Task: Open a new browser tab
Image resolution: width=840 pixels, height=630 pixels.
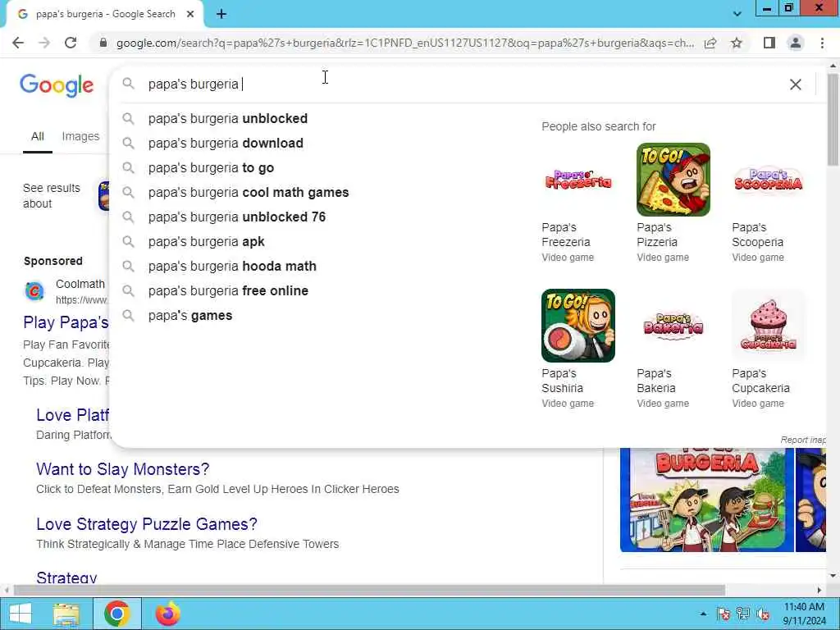Action: 221,15
